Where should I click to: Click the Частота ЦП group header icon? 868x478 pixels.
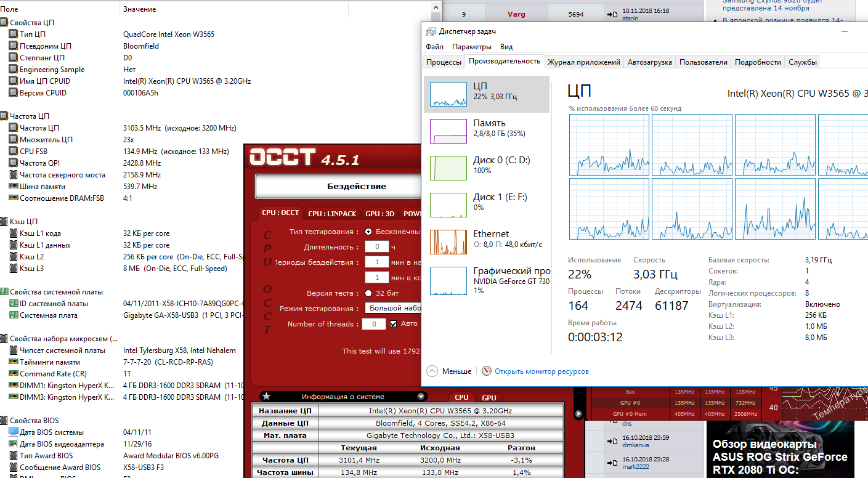click(x=4, y=116)
